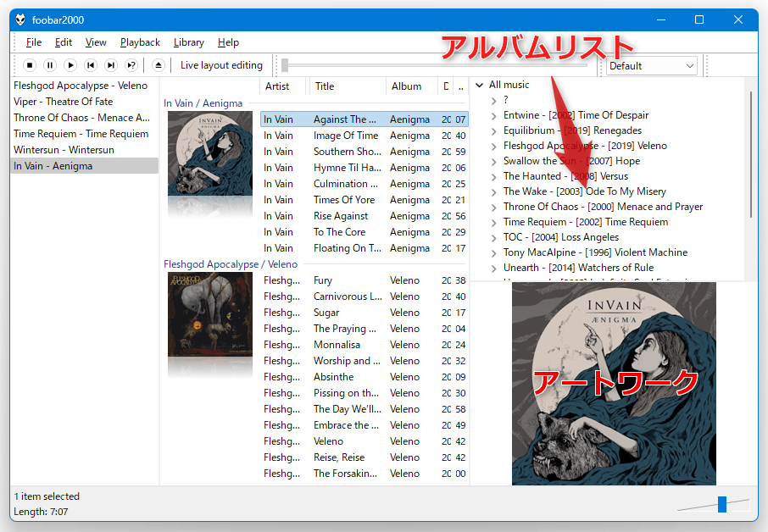
Task: Open the View menu
Action: pyautogui.click(x=96, y=42)
